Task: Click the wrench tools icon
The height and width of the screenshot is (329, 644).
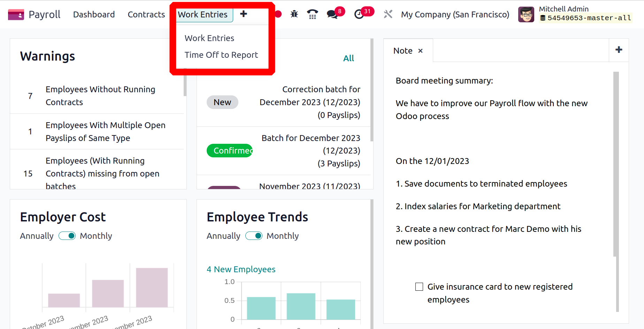Action: coord(388,14)
